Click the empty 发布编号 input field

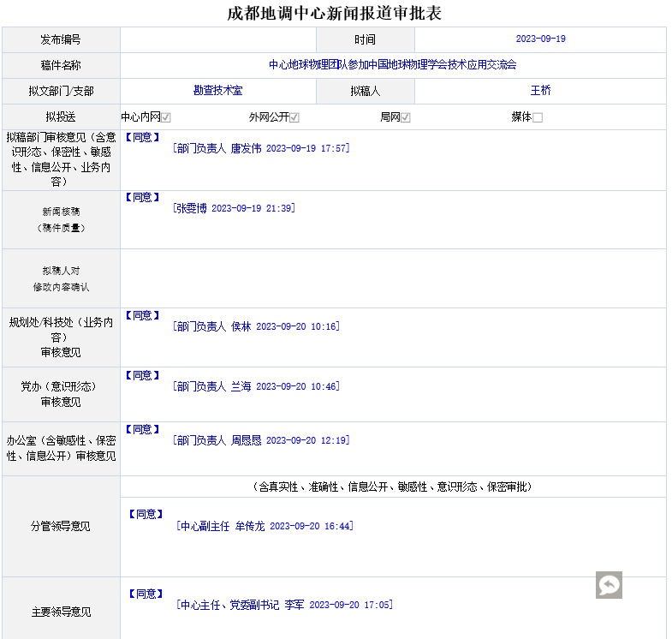[x=218, y=39]
